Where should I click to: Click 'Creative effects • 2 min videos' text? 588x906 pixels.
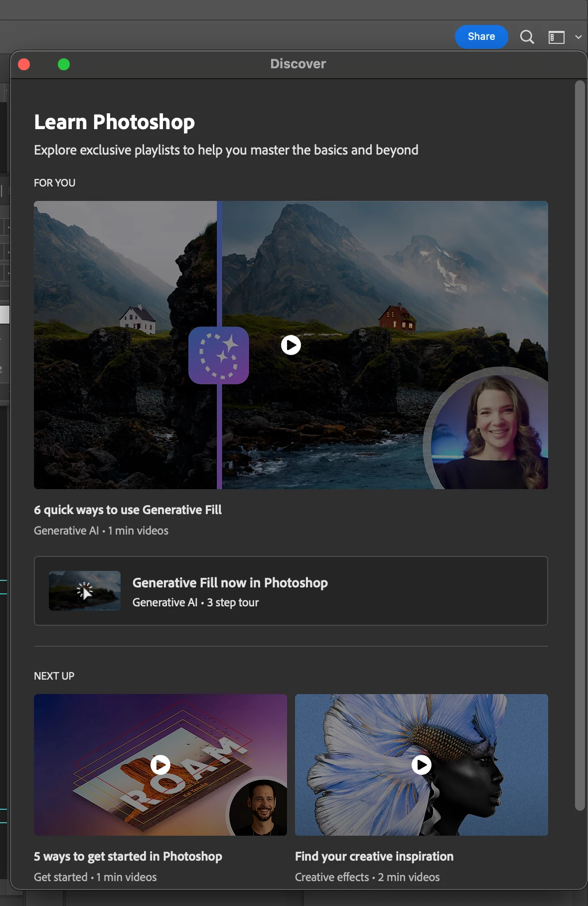pyautogui.click(x=367, y=877)
